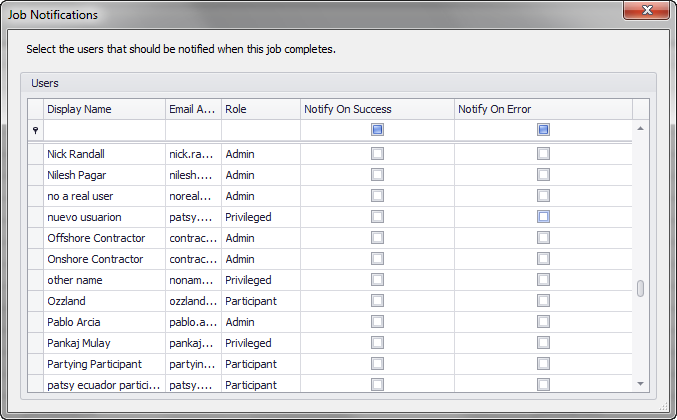
Task: Enable Notify On Error for Onshore Contractor
Action: click(x=543, y=259)
